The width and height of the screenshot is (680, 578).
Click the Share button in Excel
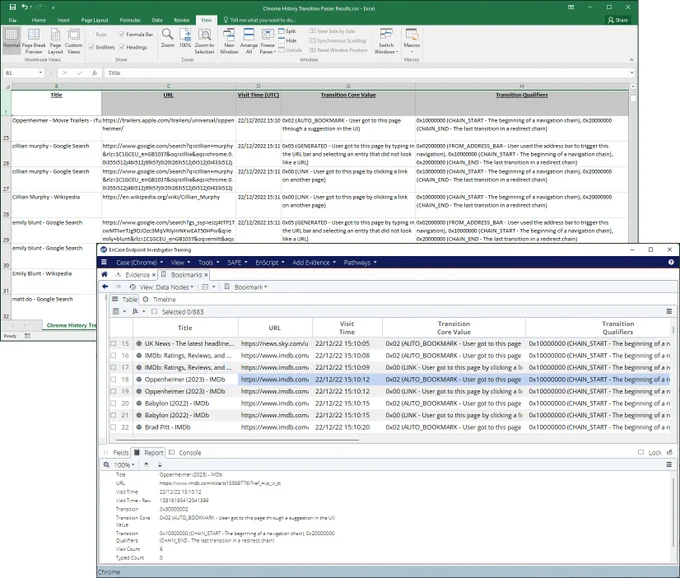coord(618,20)
